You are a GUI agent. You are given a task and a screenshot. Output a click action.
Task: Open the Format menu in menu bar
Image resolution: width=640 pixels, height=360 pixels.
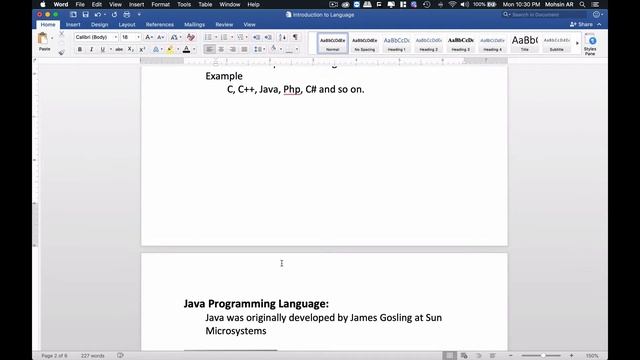tap(160, 4)
